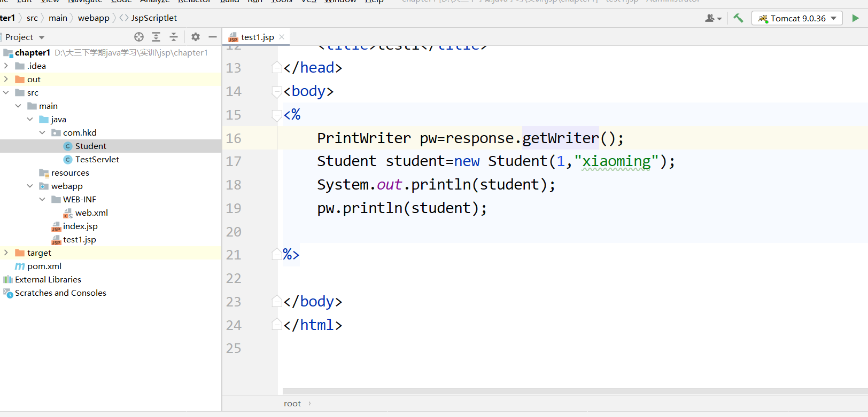868x417 pixels.
Task: Collapse the webapp folder
Action: [30, 186]
